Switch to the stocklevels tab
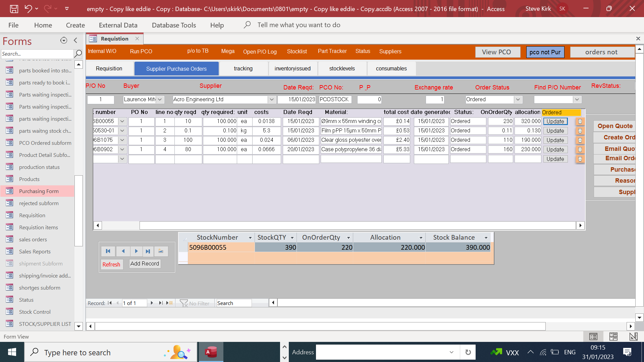 tap(342, 68)
